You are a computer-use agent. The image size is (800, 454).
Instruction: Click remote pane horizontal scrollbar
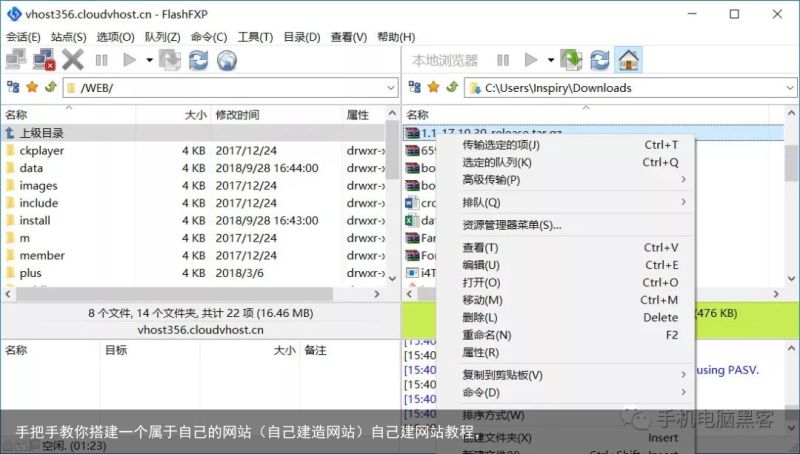(174, 294)
